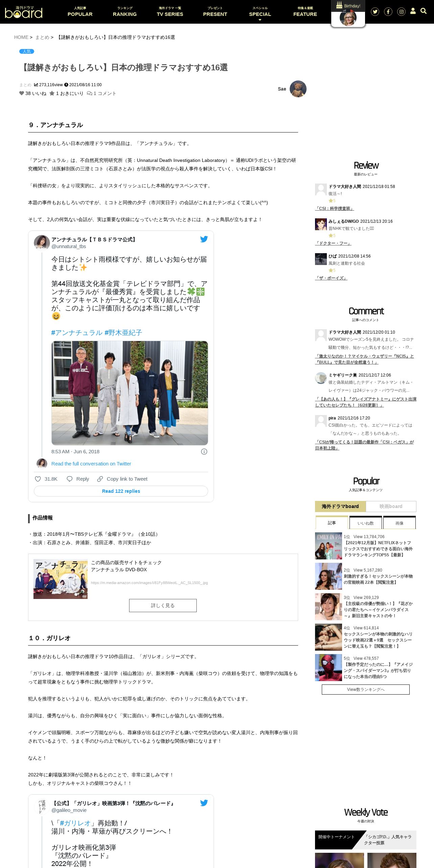434x868 pixels.
Task: Click 1 コメント count text
Action: 105,93
